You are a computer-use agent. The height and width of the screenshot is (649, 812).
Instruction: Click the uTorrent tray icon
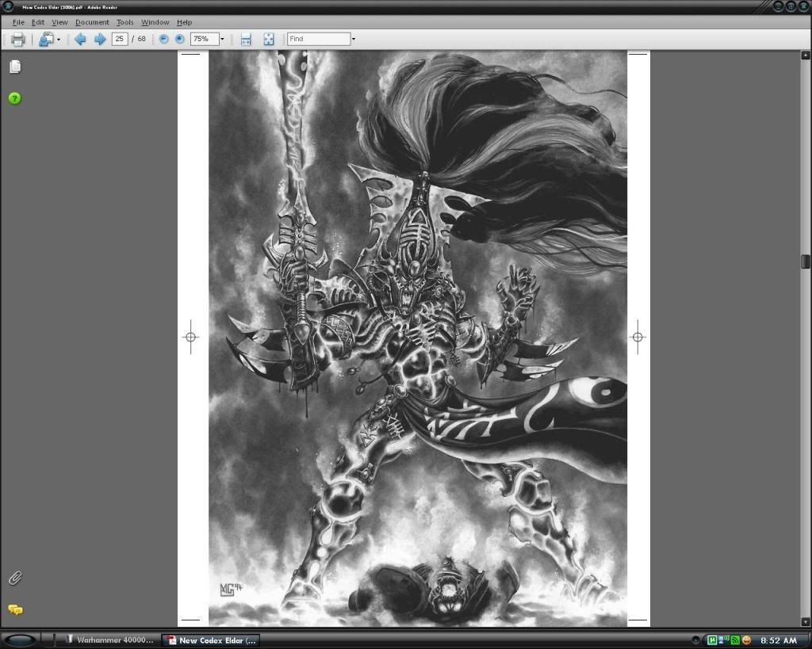[712, 640]
